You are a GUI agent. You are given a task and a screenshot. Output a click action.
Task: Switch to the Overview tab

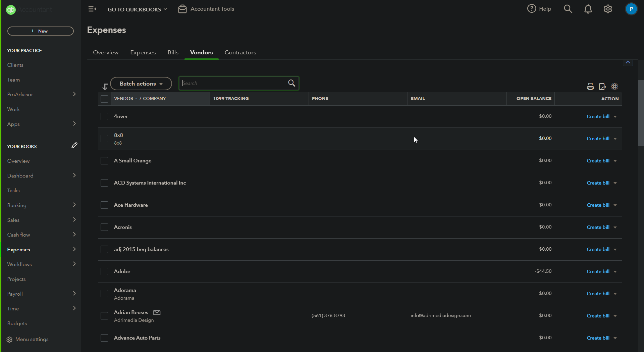[x=106, y=52]
